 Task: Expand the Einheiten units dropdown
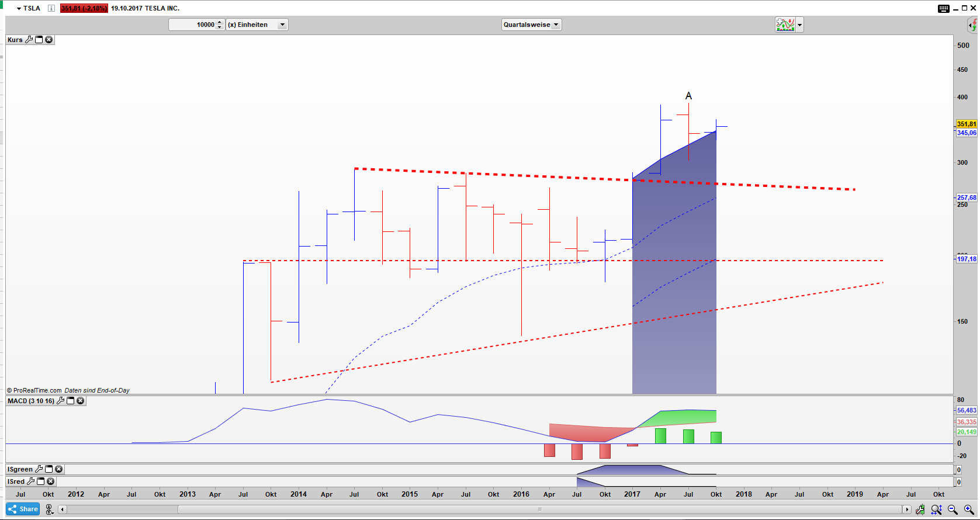[282, 25]
